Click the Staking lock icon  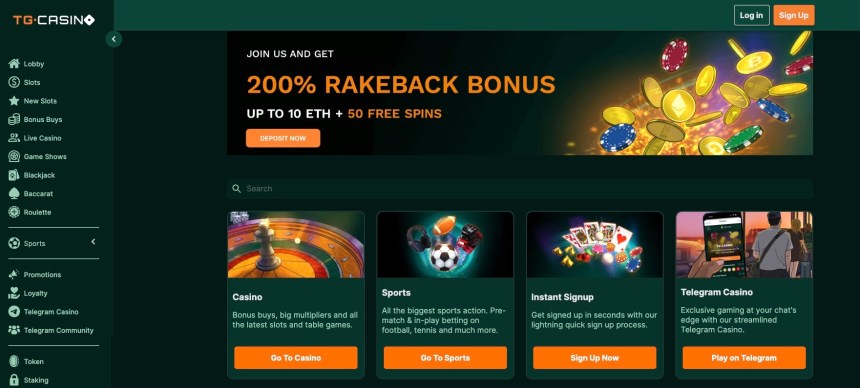point(14,380)
